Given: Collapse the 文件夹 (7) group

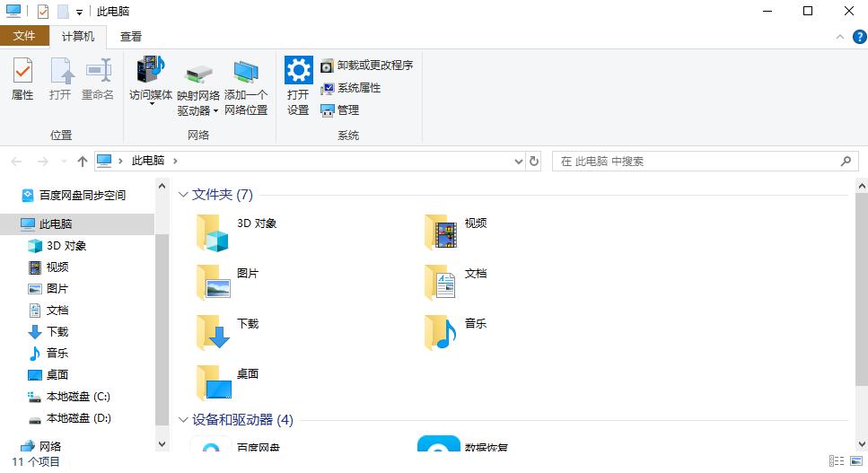Looking at the screenshot, I should point(183,195).
